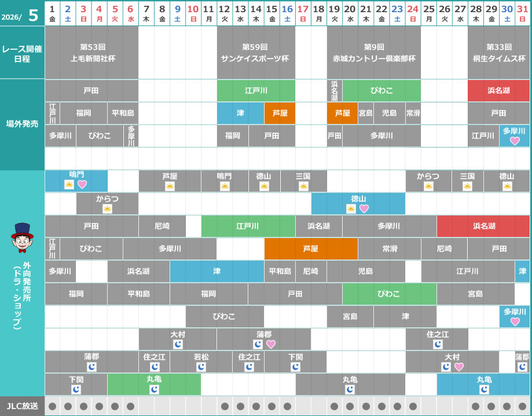The image size is (532, 416).
Task: Click the moon icon in the 若松 block
Action: point(201,367)
